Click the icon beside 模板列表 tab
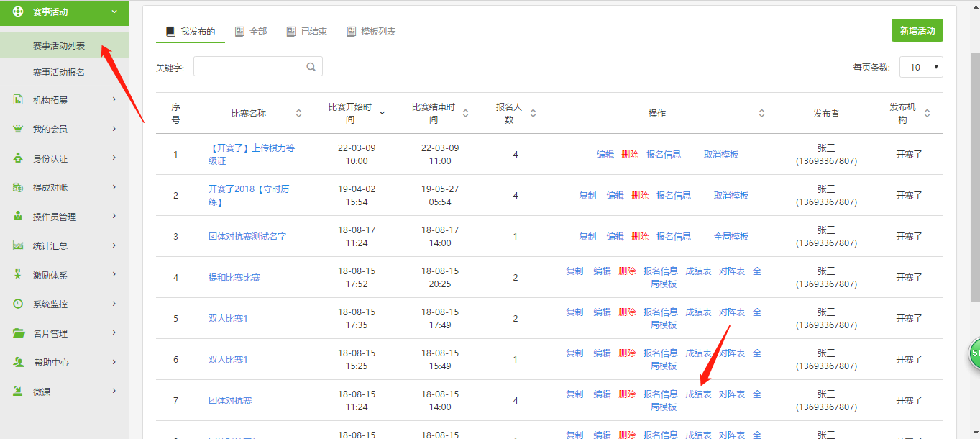 click(x=351, y=32)
